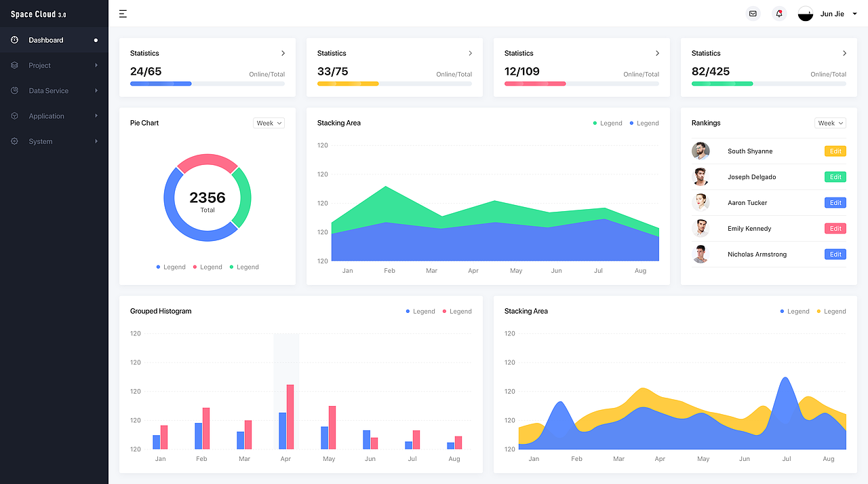Open the mail envelope icon
Viewport: 868px width, 484px height.
(753, 14)
